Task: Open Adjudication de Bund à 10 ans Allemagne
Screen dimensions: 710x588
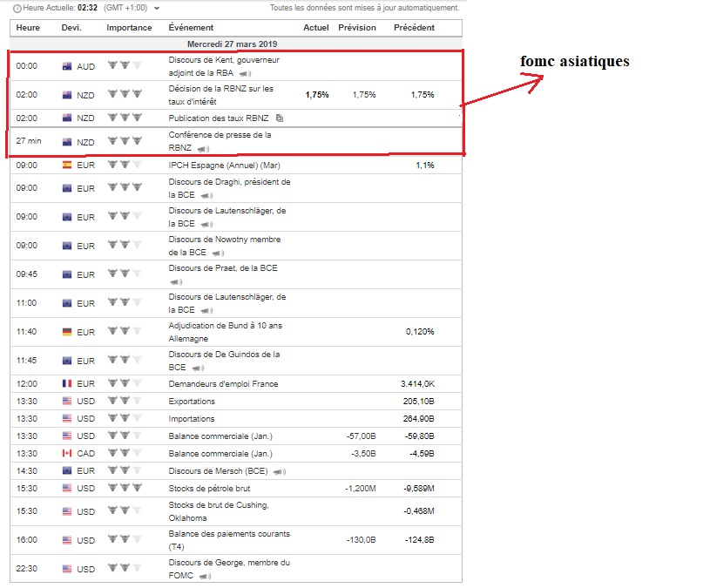Action: tap(225, 332)
